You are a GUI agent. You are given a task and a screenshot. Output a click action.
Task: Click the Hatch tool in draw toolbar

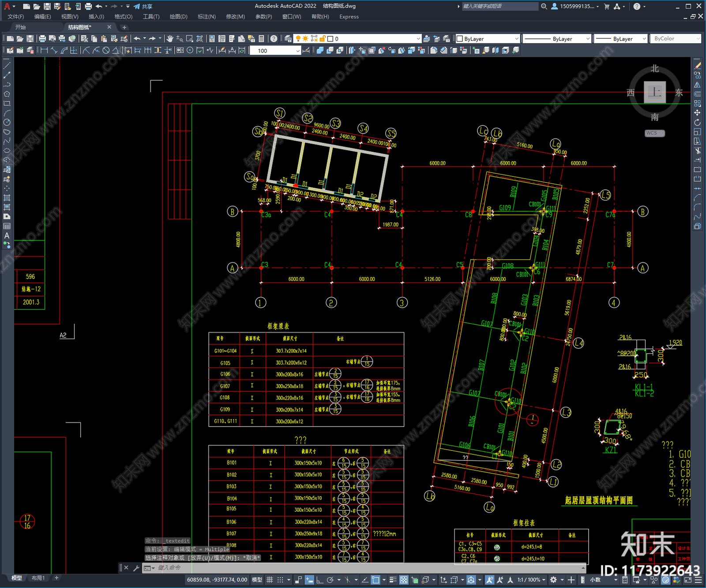click(7, 198)
